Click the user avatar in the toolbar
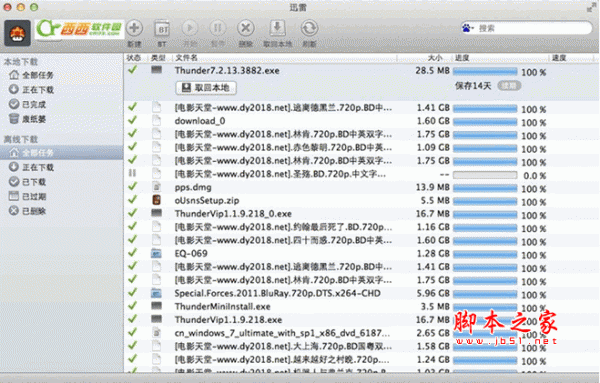600x383 pixels. coord(17,33)
